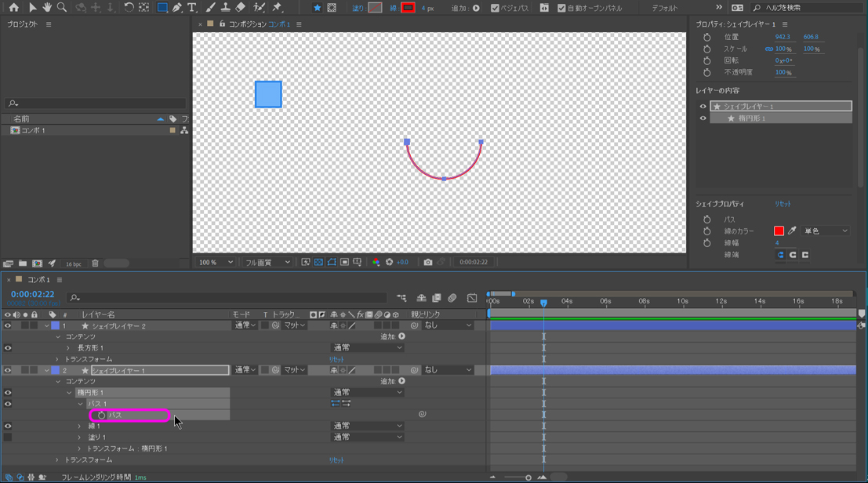Image resolution: width=868 pixels, height=483 pixels.
Task: Open the フル画質 resolution dropdown
Action: pos(267,262)
